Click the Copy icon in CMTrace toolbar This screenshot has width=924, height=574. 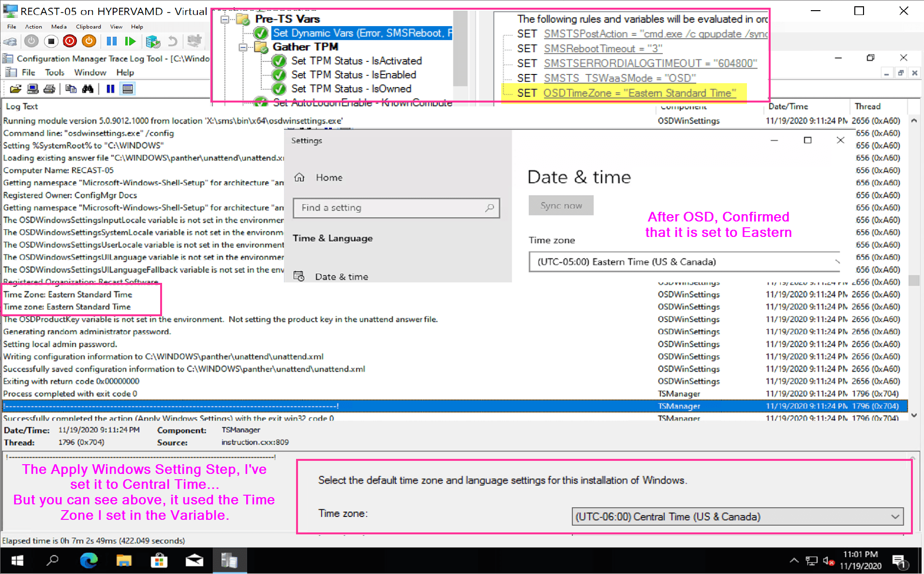point(71,90)
